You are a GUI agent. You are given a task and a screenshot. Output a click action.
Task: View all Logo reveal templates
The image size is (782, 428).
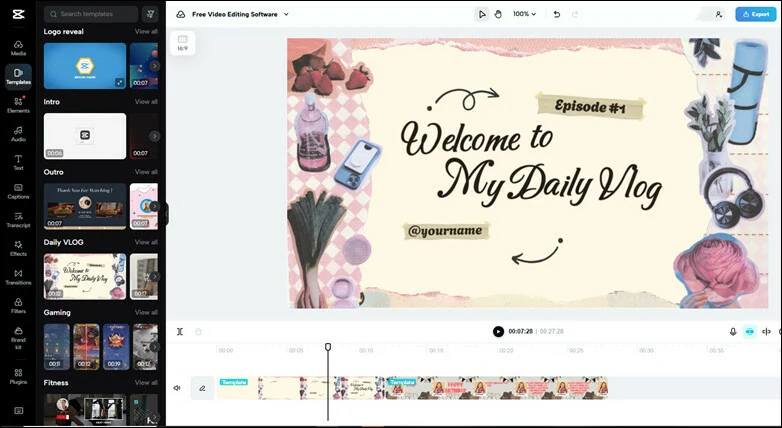pos(146,31)
